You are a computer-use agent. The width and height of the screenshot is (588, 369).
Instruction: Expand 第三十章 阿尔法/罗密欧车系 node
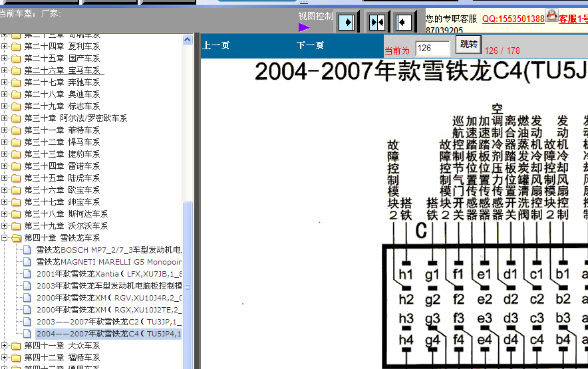coord(4,118)
